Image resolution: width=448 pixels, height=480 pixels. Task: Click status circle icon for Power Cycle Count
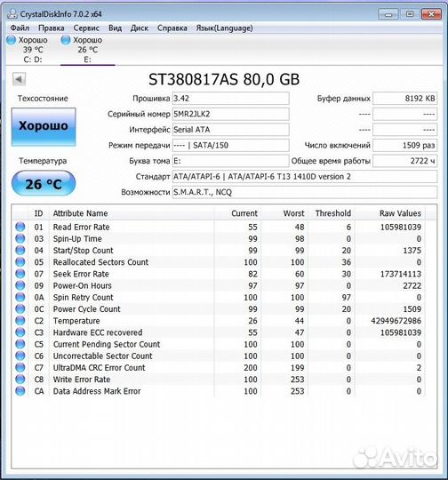(x=20, y=308)
